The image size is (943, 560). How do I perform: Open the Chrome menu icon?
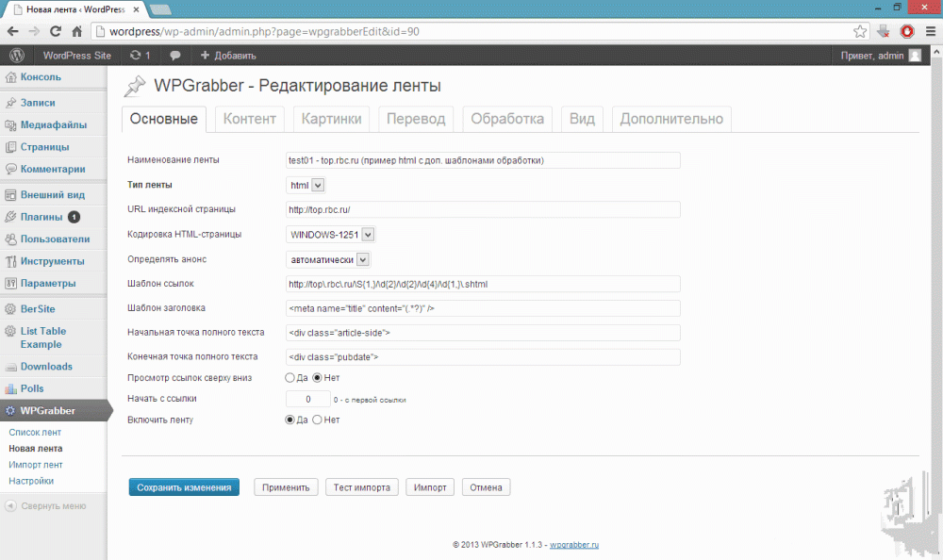click(930, 31)
